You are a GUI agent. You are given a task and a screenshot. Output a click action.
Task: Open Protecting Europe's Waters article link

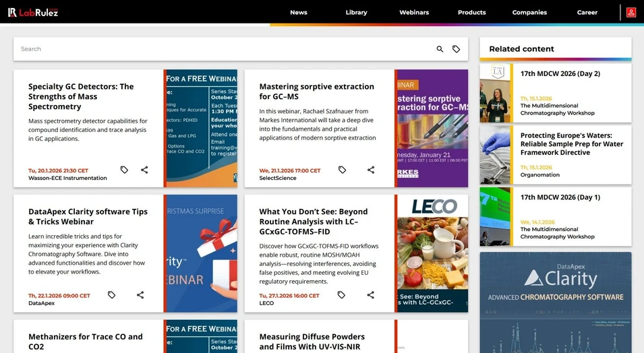pos(571,143)
